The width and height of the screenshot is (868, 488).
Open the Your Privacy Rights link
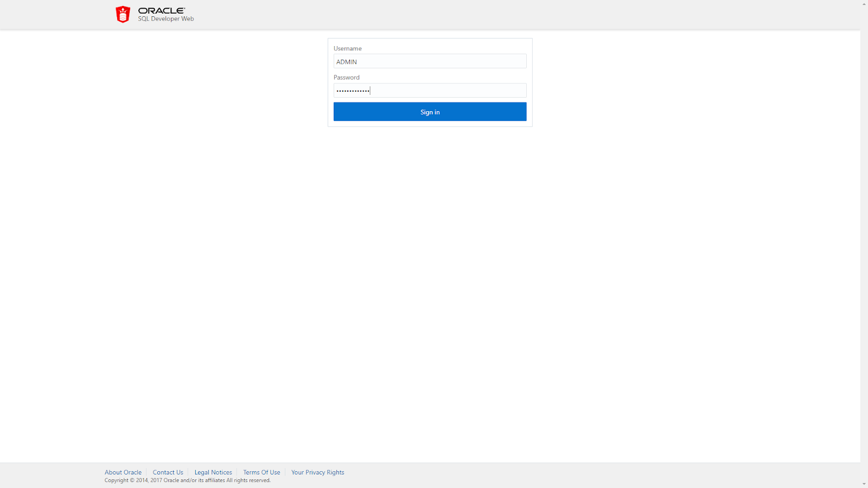(x=317, y=472)
